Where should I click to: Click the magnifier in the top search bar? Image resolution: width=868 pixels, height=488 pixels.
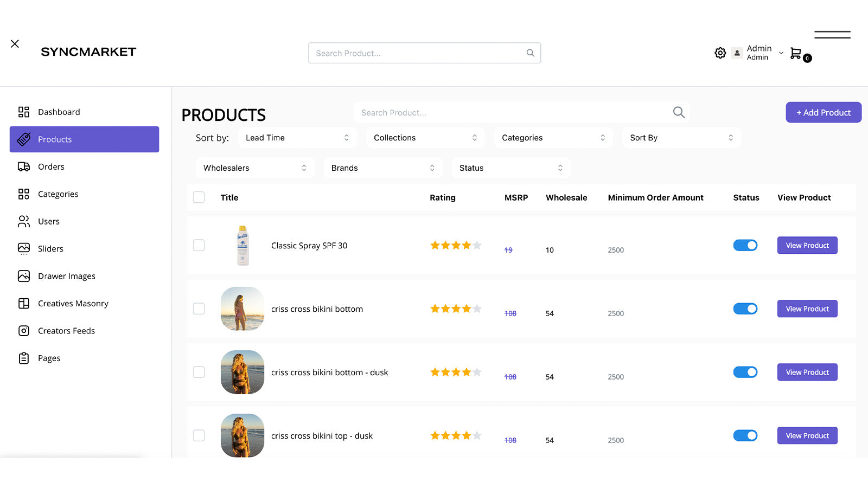tap(530, 53)
